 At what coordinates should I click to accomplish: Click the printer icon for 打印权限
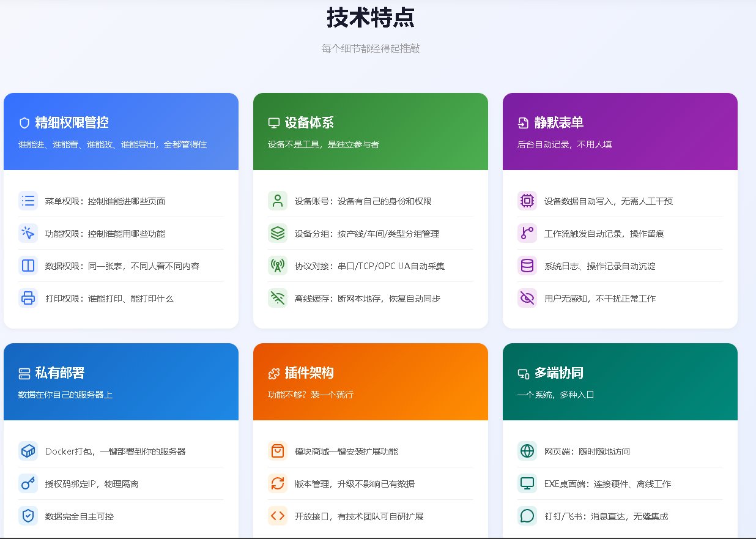tap(28, 298)
